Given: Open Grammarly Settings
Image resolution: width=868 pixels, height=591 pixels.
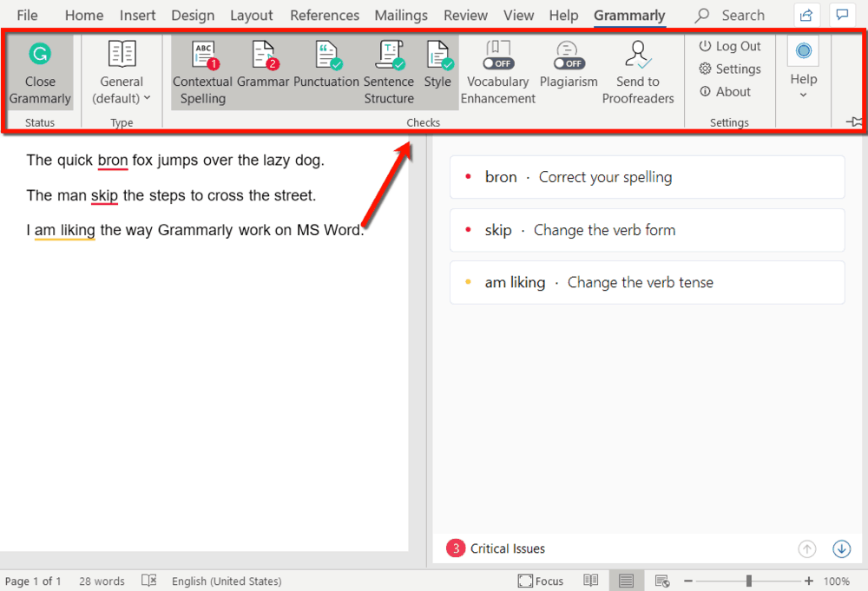Looking at the screenshot, I should pos(730,69).
